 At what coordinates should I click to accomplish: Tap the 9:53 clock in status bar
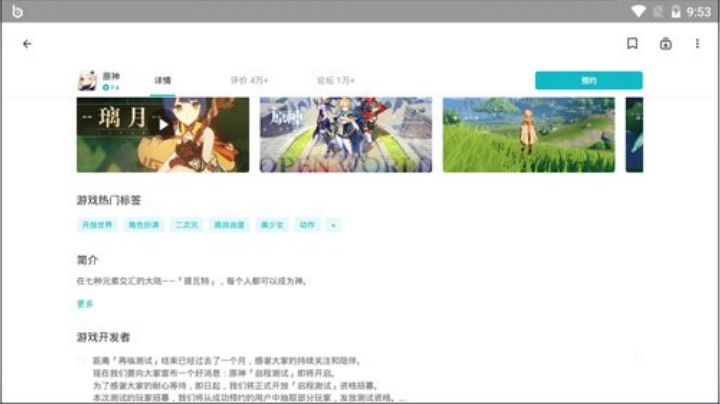698,11
